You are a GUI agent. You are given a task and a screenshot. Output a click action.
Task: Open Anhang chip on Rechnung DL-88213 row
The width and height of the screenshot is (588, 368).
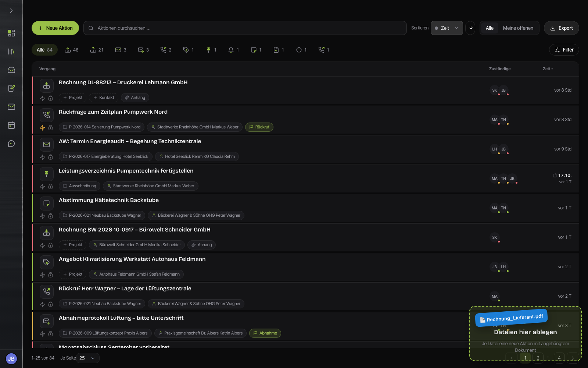pyautogui.click(x=135, y=98)
